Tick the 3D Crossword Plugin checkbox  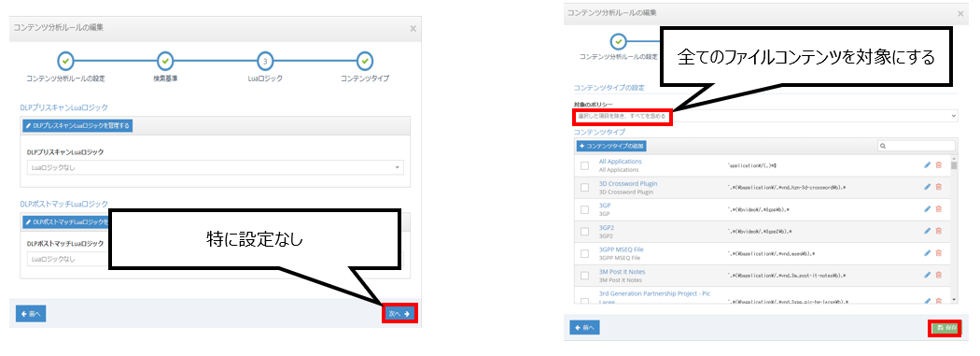pos(584,188)
